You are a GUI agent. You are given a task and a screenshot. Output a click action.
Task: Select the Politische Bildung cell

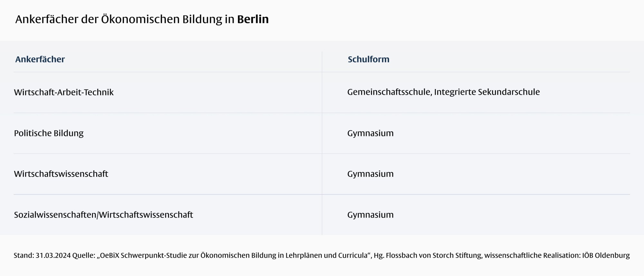[x=49, y=133]
